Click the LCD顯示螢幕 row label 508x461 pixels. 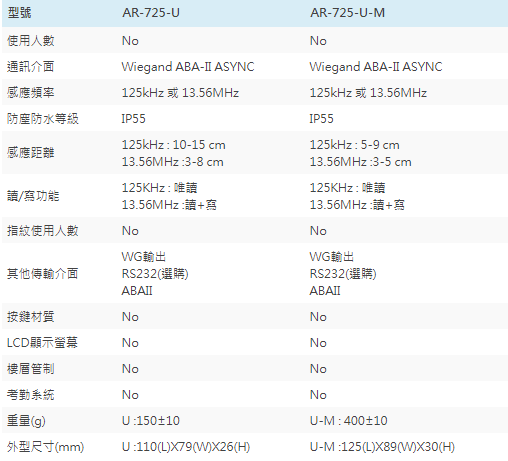pos(42,343)
